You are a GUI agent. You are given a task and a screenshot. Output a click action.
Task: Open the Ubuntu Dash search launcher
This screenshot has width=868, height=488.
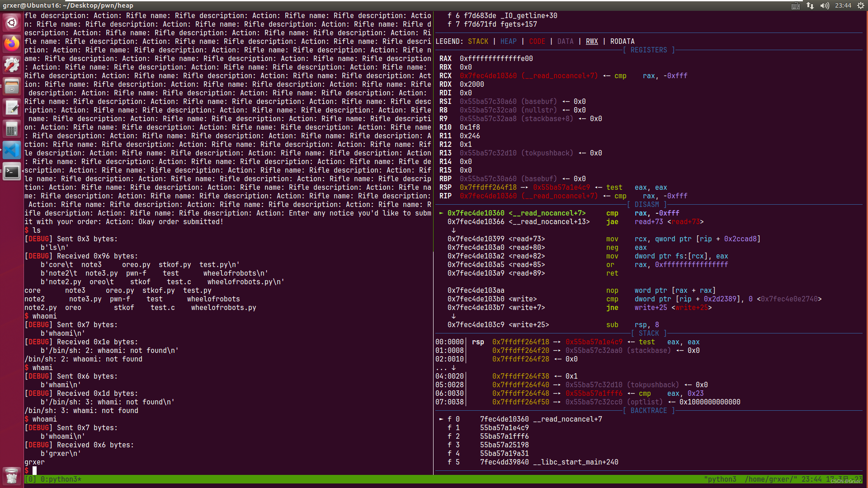point(12,22)
